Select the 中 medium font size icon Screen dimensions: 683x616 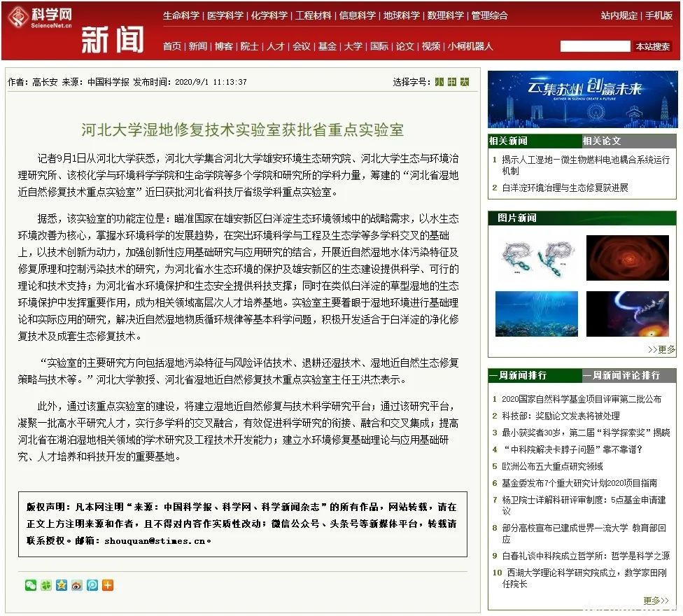click(x=452, y=82)
